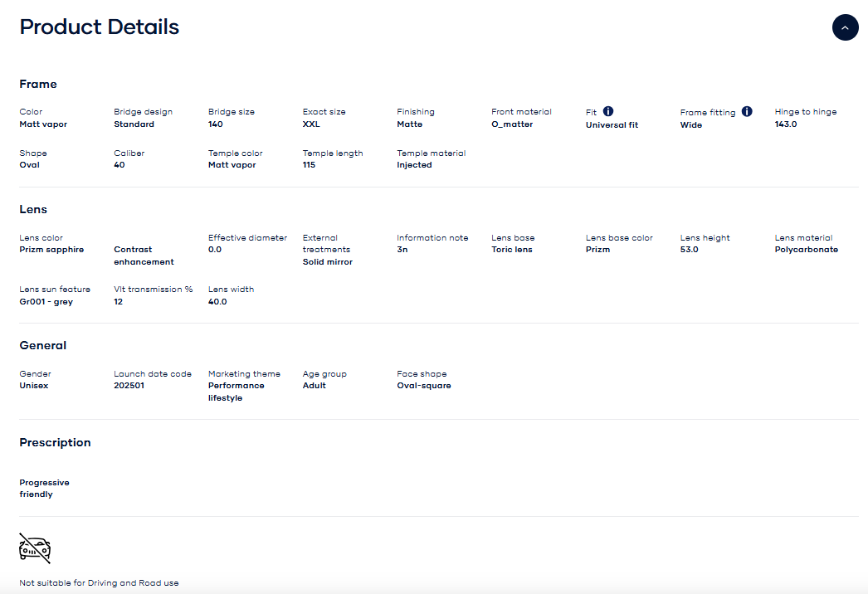Select the Lens section heading

click(33, 210)
